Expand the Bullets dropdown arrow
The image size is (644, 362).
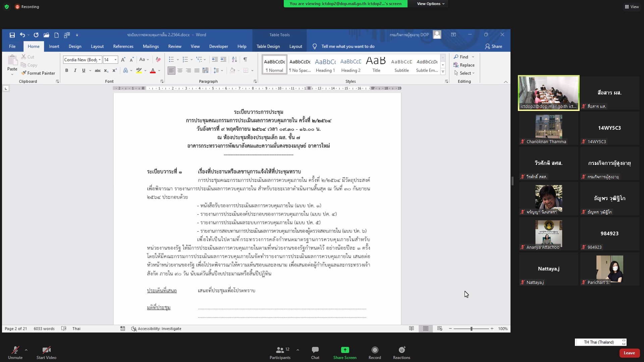178,60
